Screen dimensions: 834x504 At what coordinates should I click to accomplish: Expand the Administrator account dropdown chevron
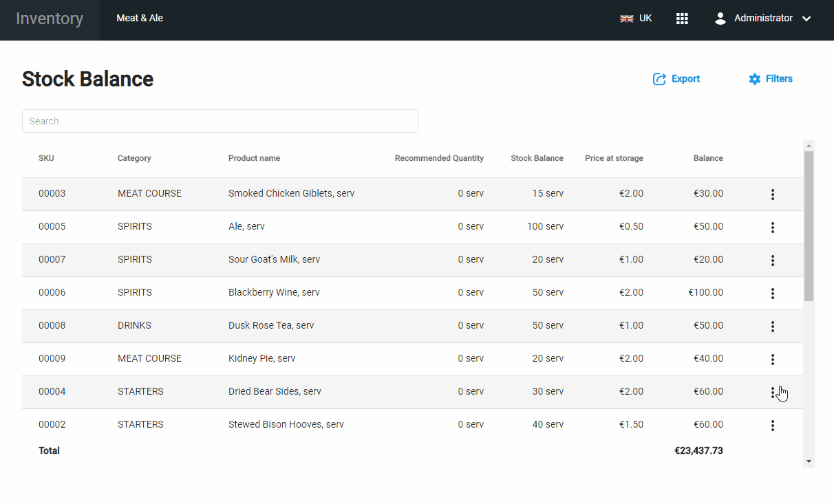click(806, 19)
